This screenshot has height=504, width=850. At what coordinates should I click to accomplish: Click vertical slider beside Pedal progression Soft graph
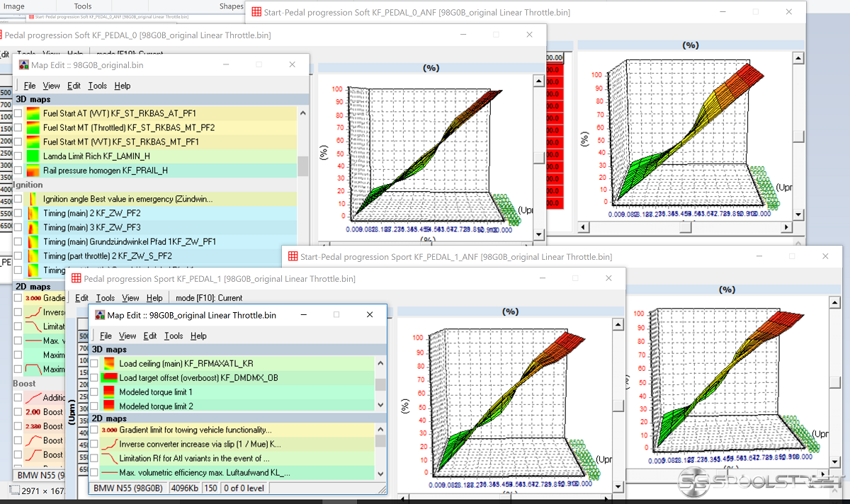click(538, 158)
